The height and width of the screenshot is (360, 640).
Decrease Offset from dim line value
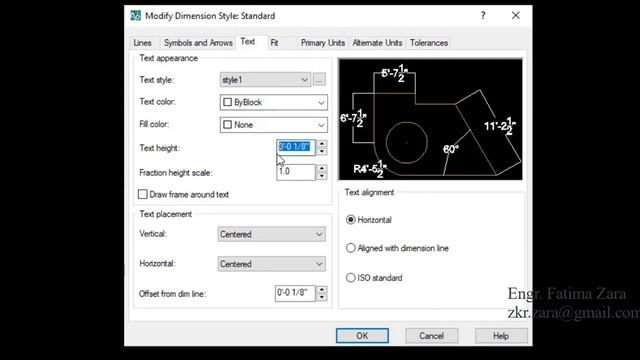[x=322, y=297]
